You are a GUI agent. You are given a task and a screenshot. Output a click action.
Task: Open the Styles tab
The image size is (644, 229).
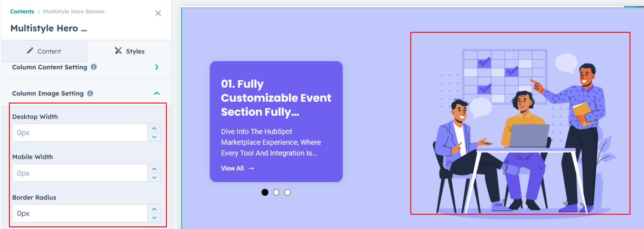[x=129, y=51]
